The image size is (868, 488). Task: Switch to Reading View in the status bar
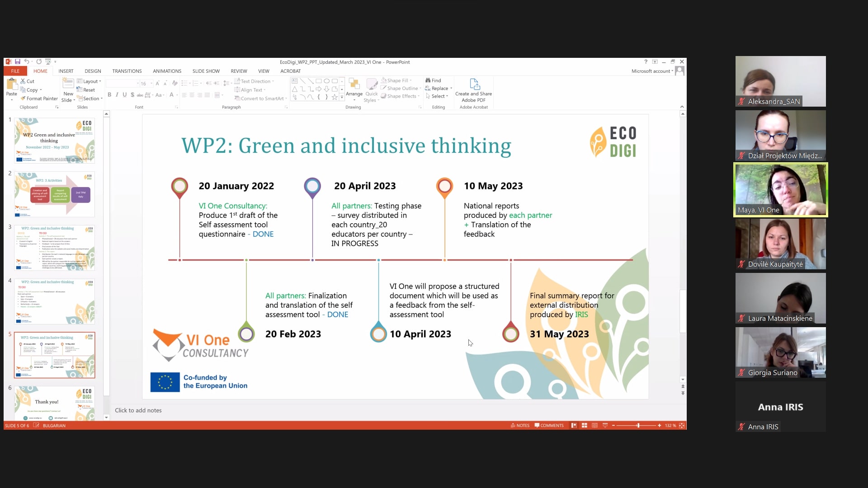pyautogui.click(x=594, y=426)
